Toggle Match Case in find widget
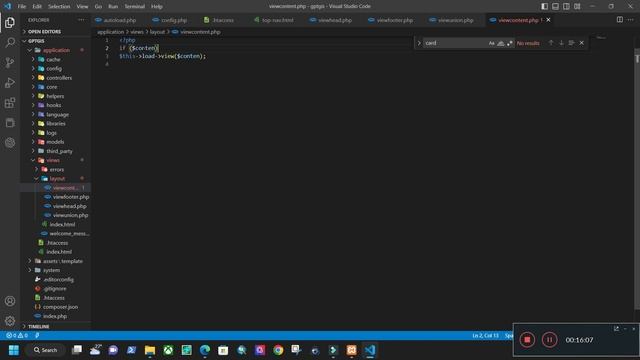This screenshot has width=640, height=360. tap(491, 43)
